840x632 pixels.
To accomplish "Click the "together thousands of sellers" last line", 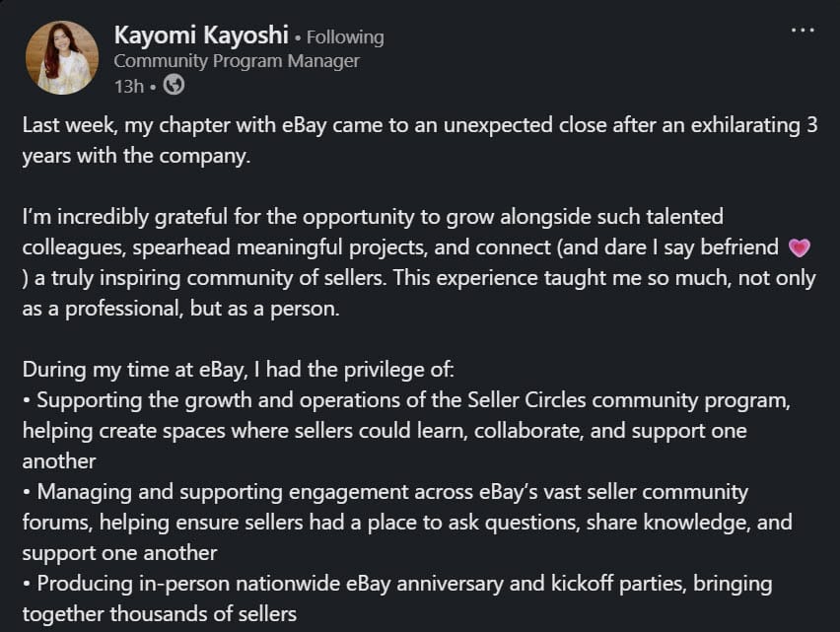I will 159,614.
